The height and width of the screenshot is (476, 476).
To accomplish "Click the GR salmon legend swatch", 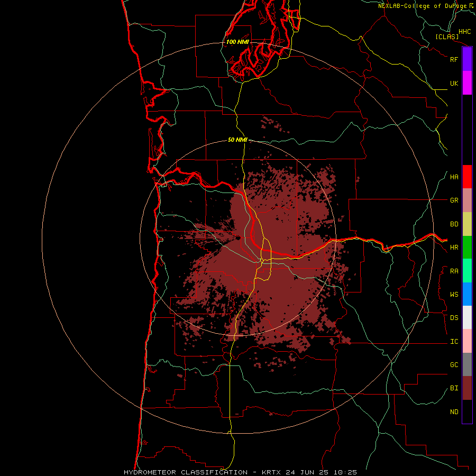I will coord(467,200).
